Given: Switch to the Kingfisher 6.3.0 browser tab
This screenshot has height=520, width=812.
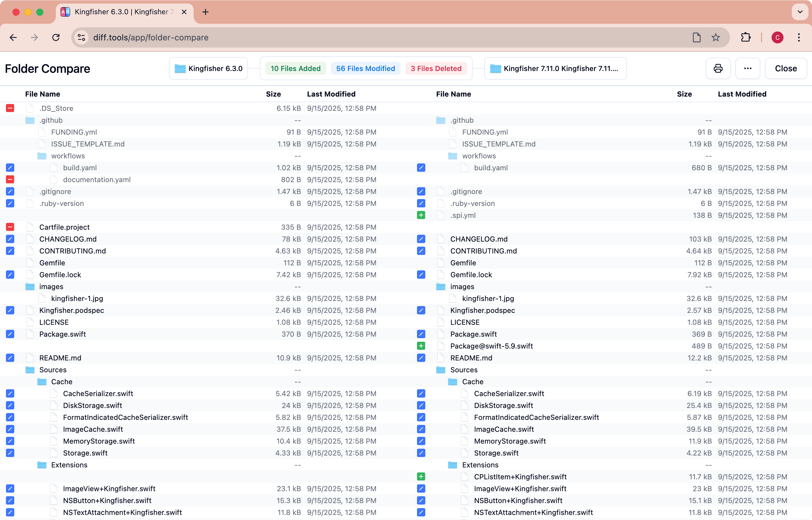Looking at the screenshot, I should [x=118, y=12].
